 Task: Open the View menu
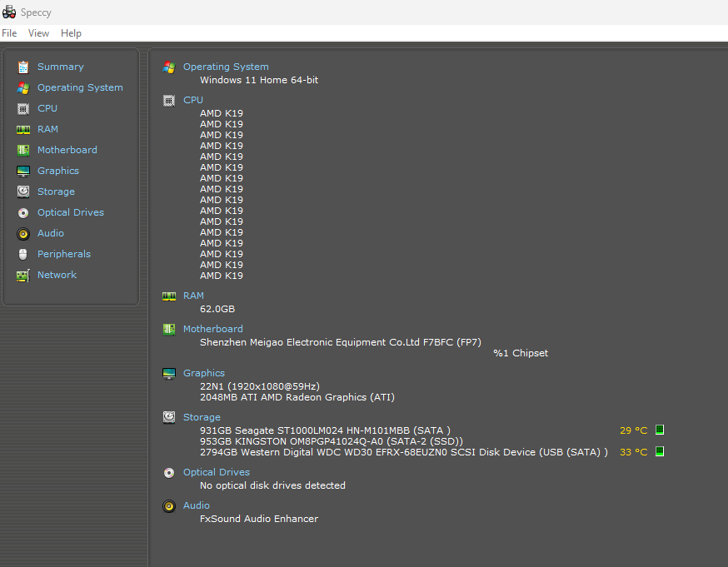coord(38,33)
